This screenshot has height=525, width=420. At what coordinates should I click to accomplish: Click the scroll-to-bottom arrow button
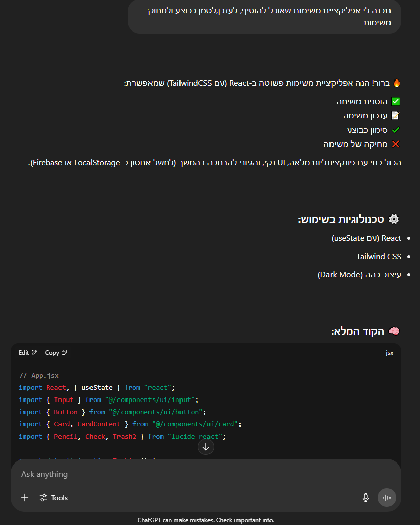point(206,447)
